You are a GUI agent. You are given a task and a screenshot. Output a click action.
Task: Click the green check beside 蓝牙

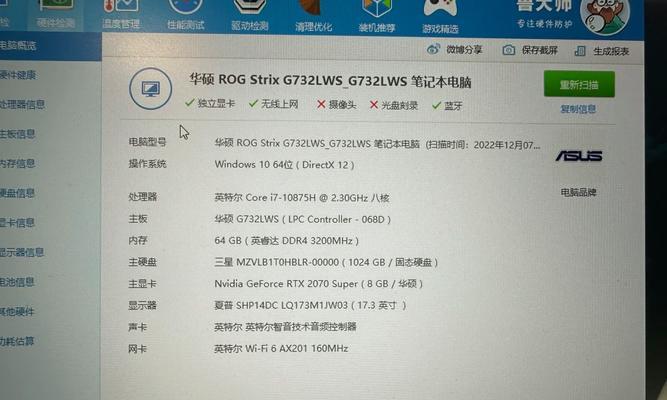tap(436, 106)
